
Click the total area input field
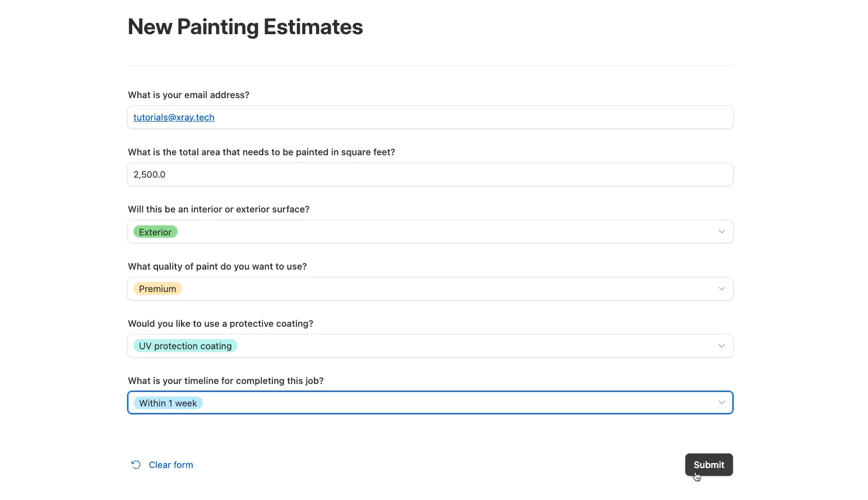430,174
